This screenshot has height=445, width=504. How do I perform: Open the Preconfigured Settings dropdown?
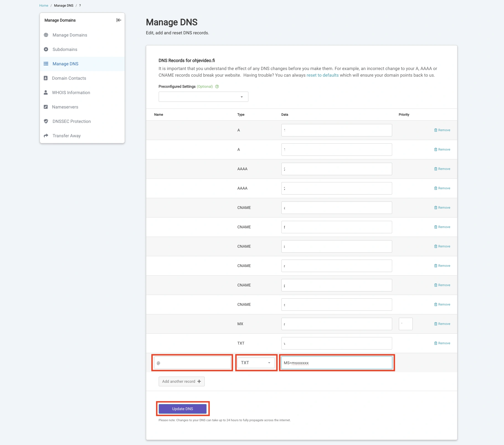[x=203, y=97]
